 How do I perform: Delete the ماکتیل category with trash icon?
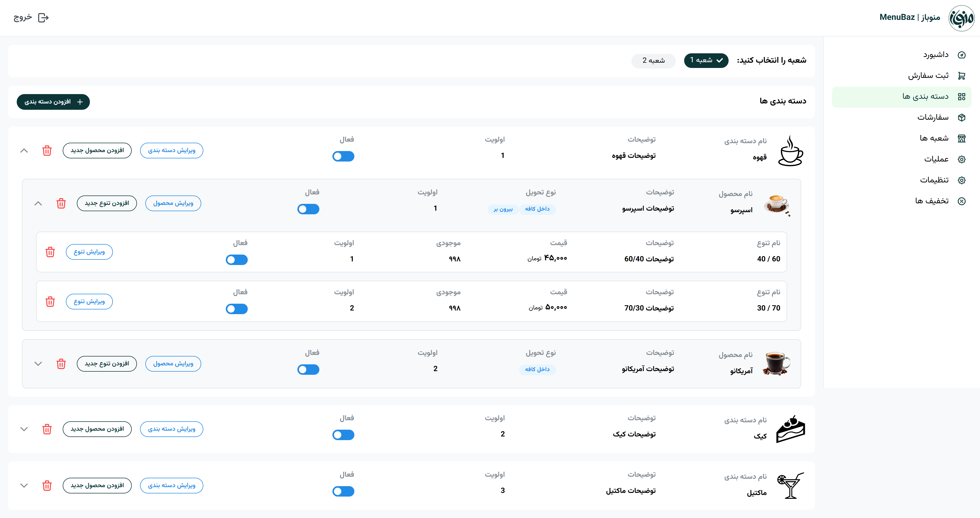coord(47,486)
